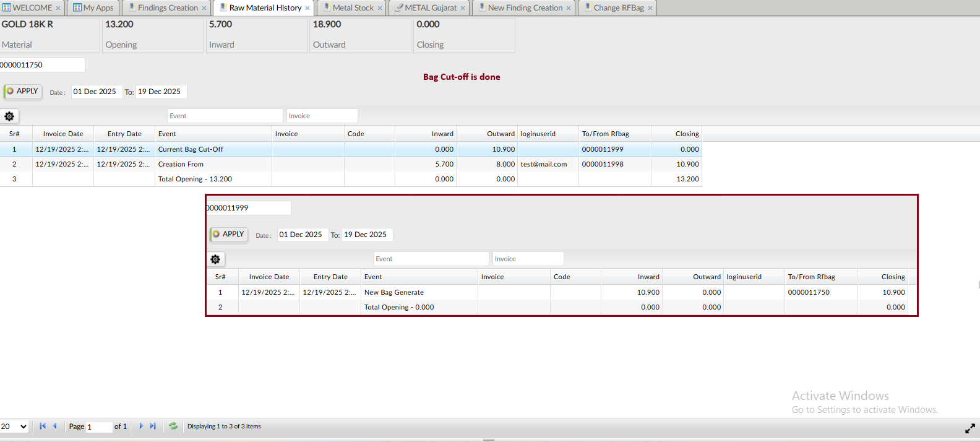The height and width of the screenshot is (442, 980).
Task: Close the Raw Material History tab
Action: coord(307,8)
